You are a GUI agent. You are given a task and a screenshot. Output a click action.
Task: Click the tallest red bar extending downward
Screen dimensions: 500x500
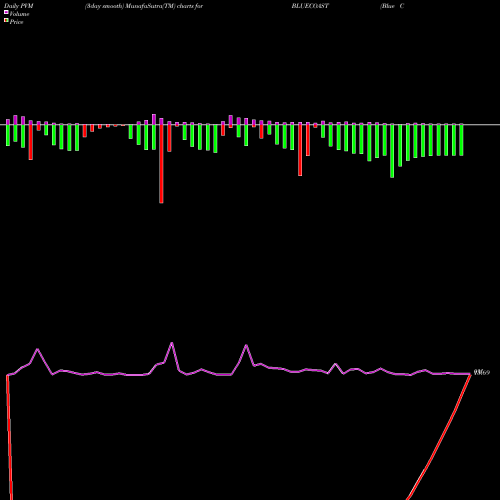coord(161,163)
